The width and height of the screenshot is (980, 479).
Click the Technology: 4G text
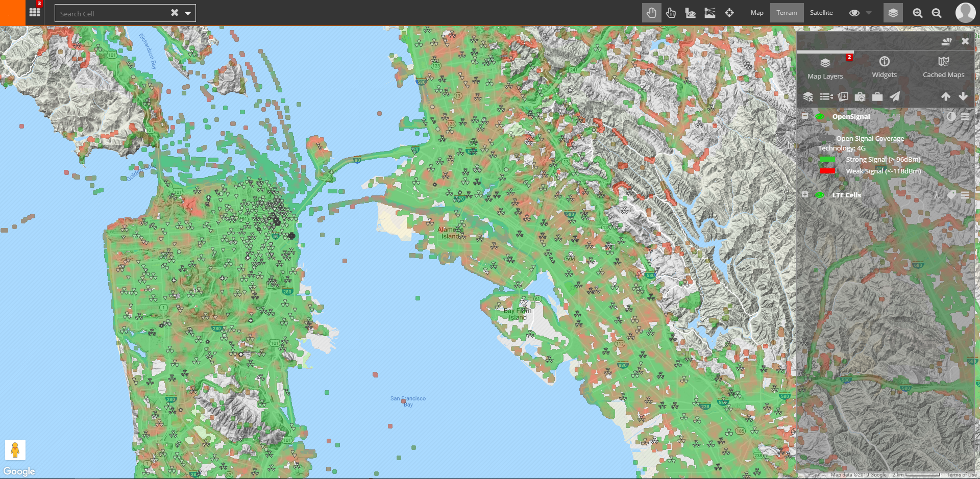coord(842,148)
